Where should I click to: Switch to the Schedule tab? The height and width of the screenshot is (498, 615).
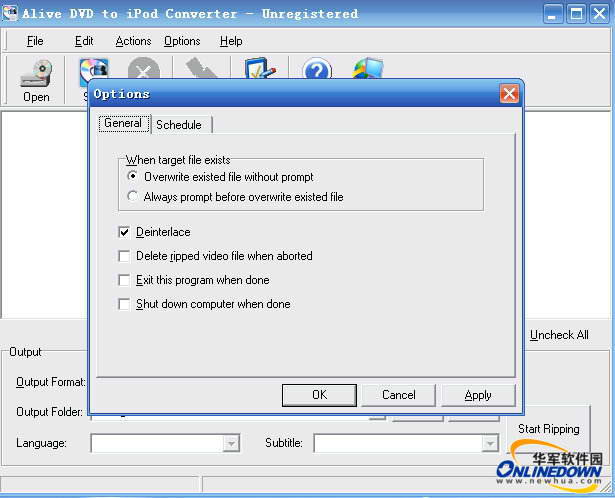pos(179,125)
